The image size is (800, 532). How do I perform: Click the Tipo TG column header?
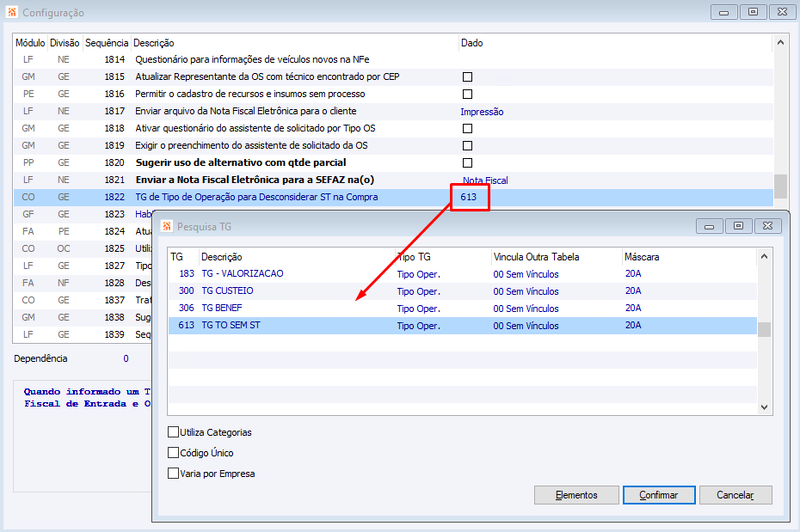click(x=414, y=257)
